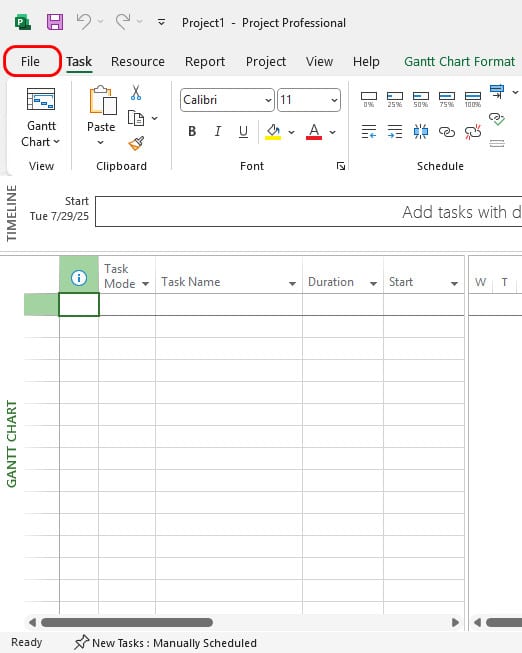Toggle Underline formatting
Image resolution: width=522 pixels, height=653 pixels.
pos(243,132)
